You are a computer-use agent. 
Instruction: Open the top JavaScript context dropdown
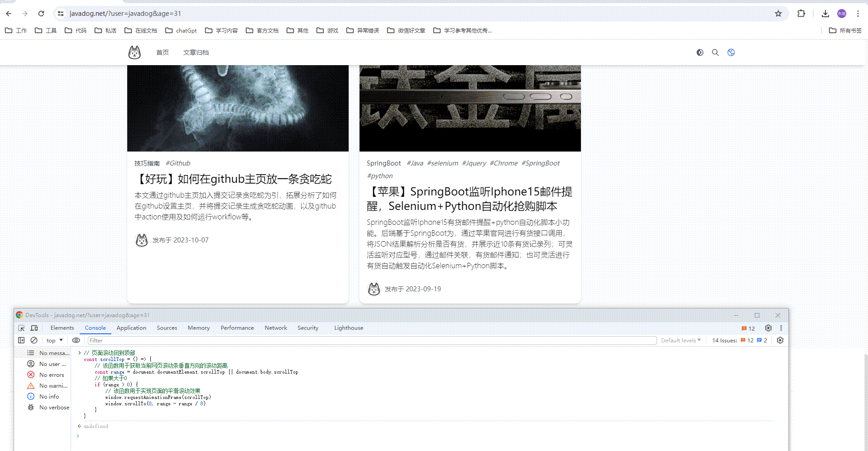[54, 340]
